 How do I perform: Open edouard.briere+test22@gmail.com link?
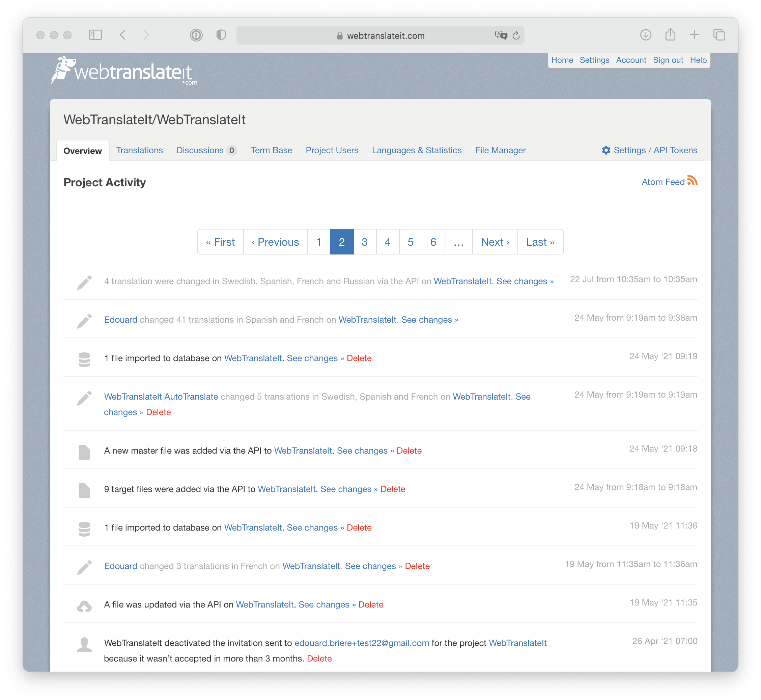coord(362,643)
